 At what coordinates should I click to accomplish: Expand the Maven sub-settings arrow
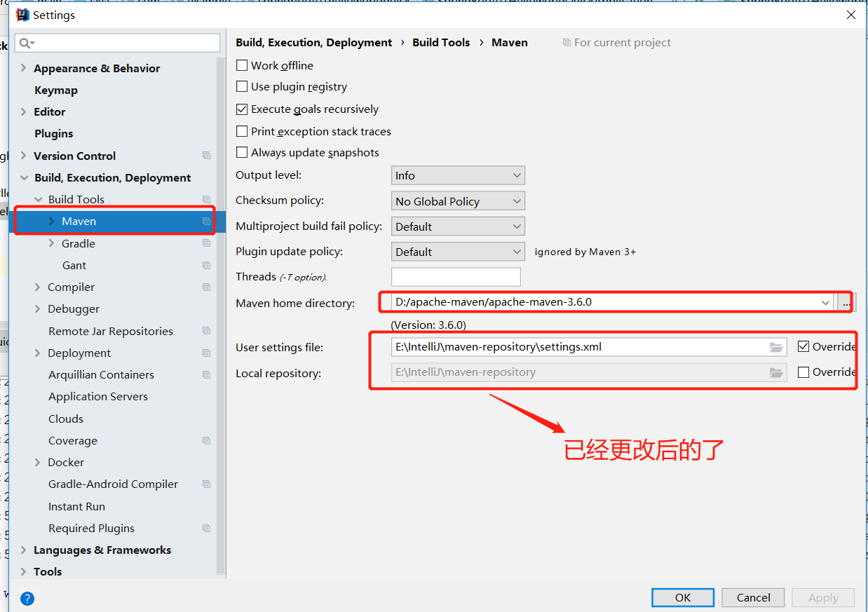tap(51, 221)
